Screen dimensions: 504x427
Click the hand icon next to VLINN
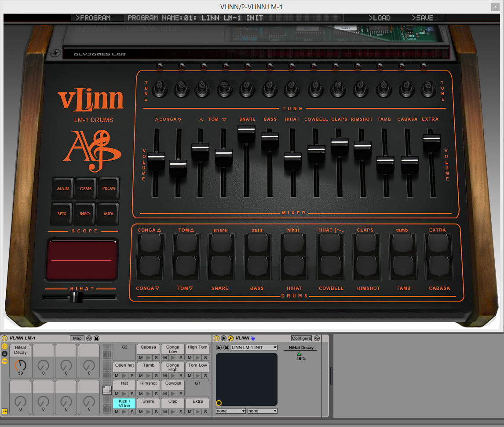click(253, 338)
